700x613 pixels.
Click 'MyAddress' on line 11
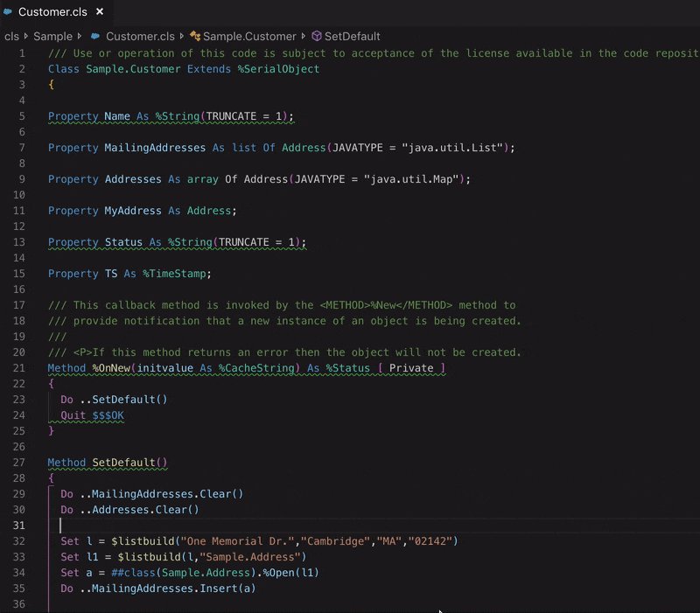click(x=133, y=211)
